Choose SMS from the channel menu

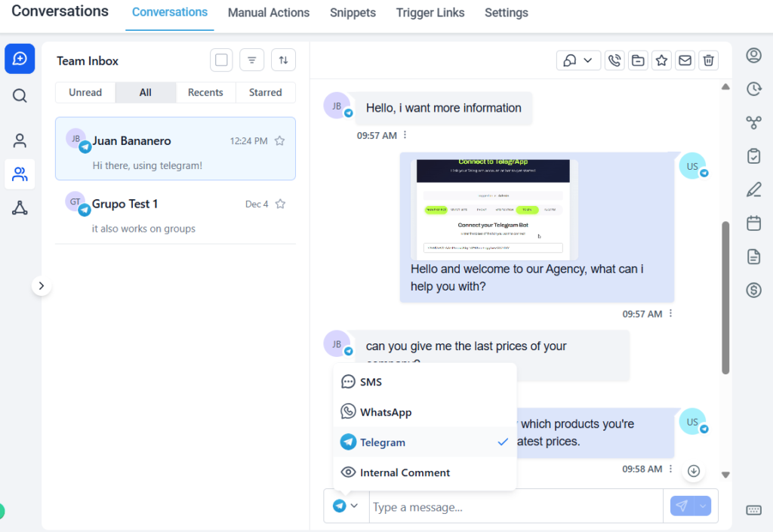coord(369,381)
